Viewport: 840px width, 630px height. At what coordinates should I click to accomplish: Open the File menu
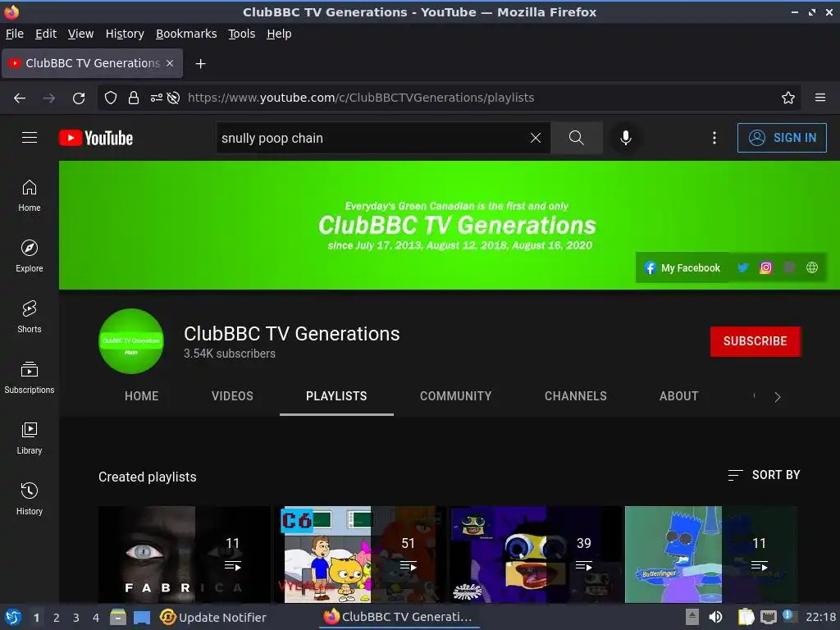15,34
